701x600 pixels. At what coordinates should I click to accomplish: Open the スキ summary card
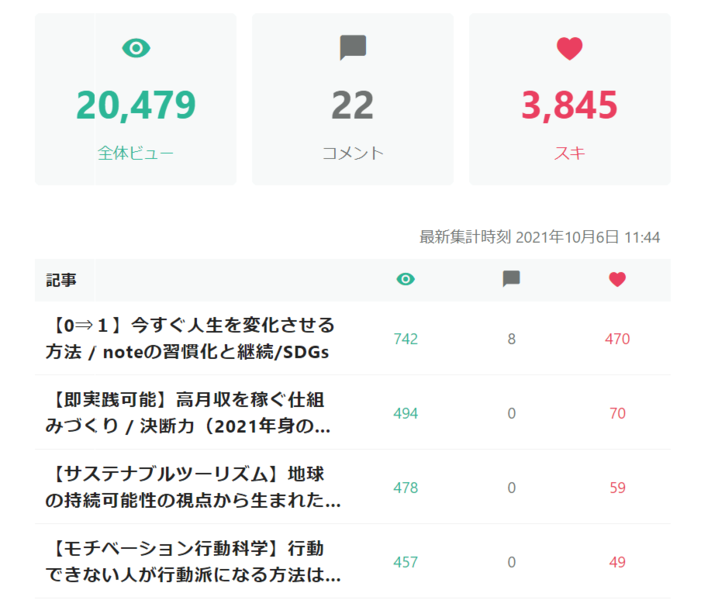[x=569, y=99]
